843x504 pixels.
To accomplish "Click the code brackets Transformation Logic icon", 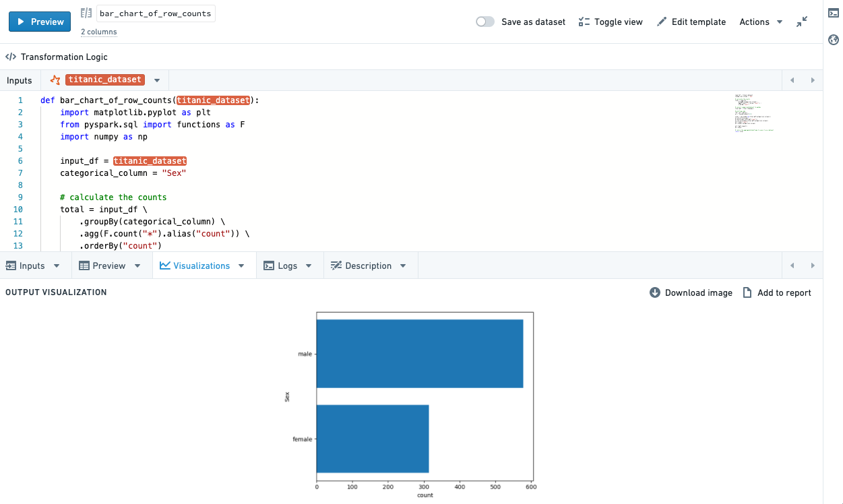I will 11,57.
